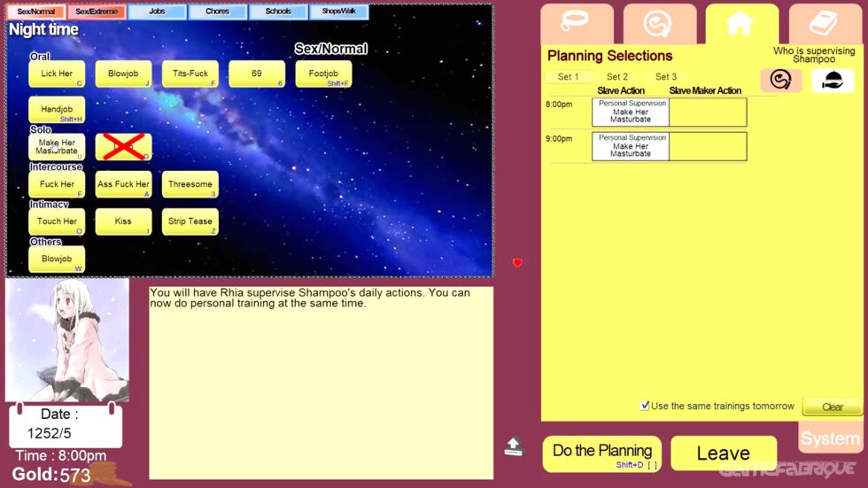Switch to the home icon tab
Image resolution: width=868 pixels, height=488 pixels.
tap(741, 24)
